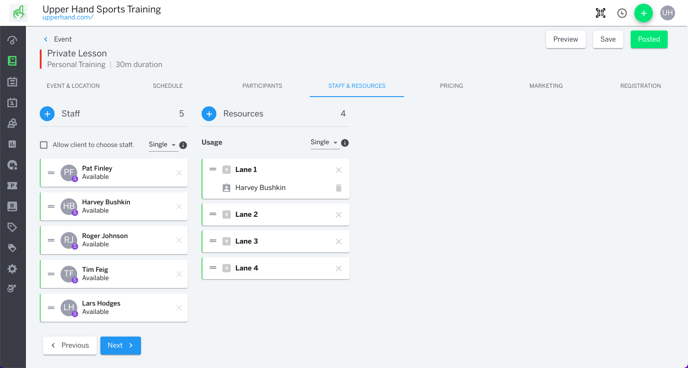Screen dimensions: 688x368
Task: Open the settings gear in the sidebar
Action: pyautogui.click(x=12, y=269)
